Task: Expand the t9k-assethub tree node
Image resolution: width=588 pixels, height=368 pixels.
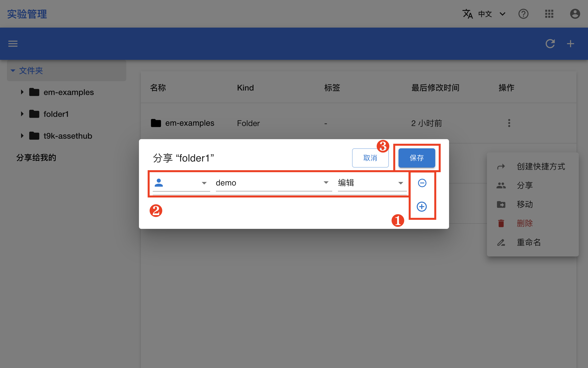Action: 22,136
